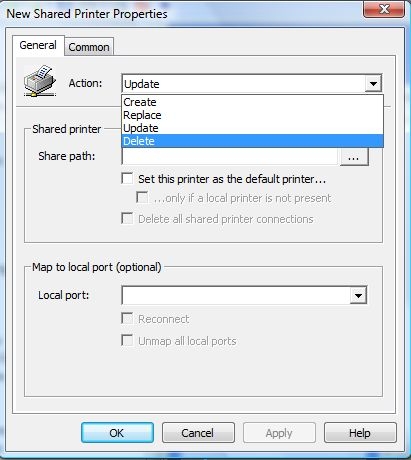
Task: Click the Cancel button
Action: pyautogui.click(x=198, y=433)
